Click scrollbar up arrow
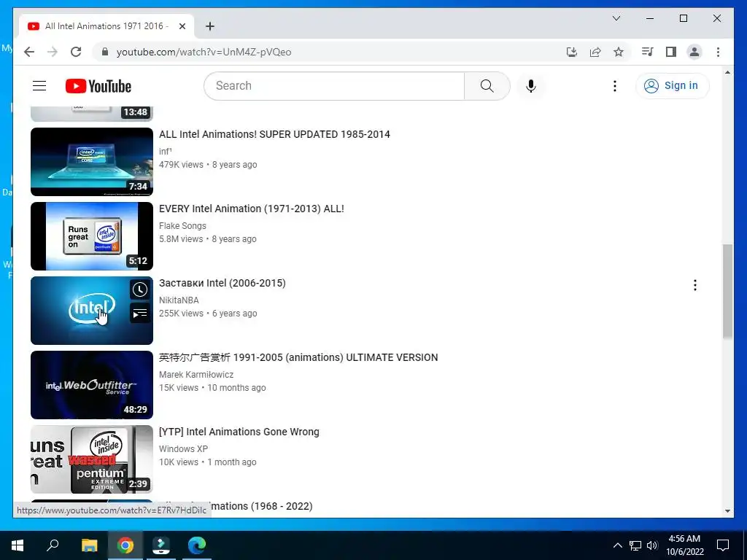This screenshot has height=560, width=747. coord(727,72)
